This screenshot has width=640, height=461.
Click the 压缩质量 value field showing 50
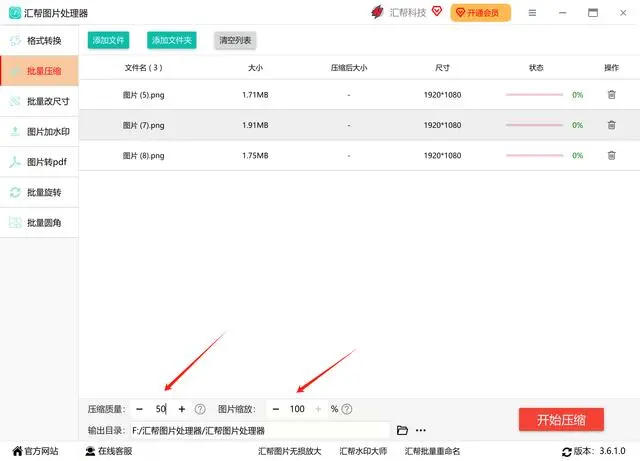tap(160, 409)
